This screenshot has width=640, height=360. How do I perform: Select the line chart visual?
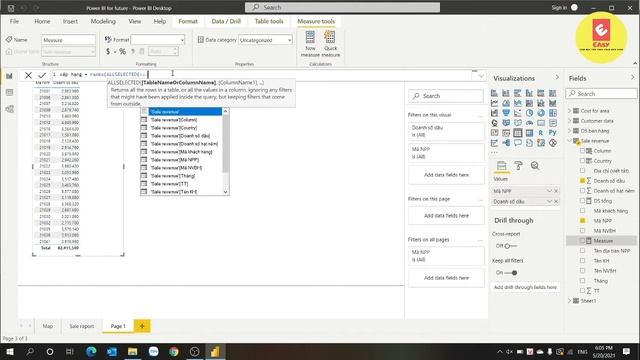point(494,103)
